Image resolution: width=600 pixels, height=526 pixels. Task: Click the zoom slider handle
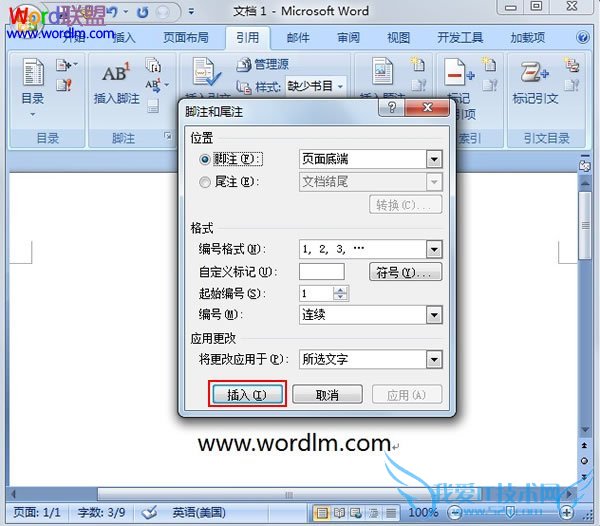(x=510, y=513)
